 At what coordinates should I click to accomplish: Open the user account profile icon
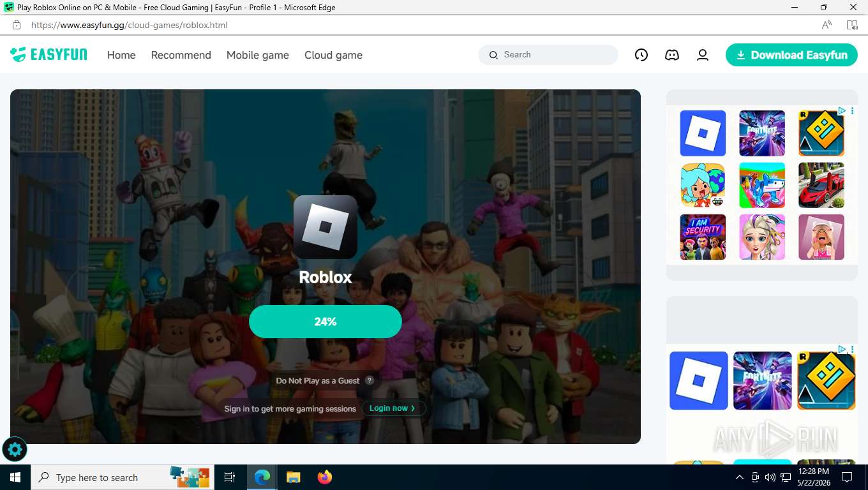pyautogui.click(x=703, y=55)
